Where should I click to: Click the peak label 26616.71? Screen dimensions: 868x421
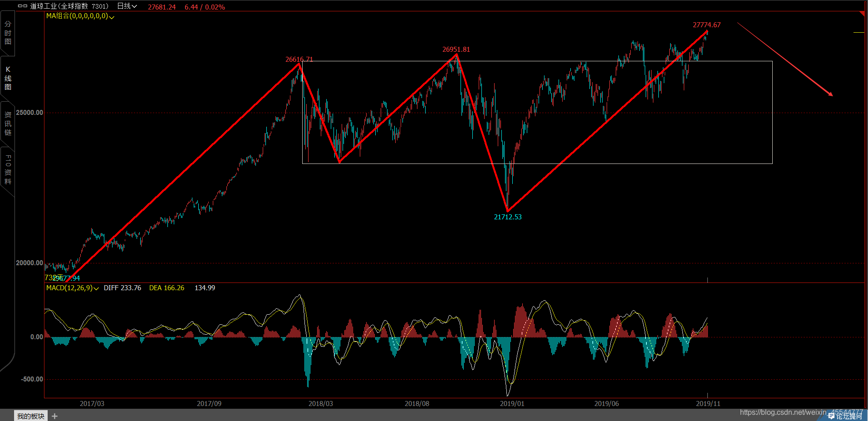tap(299, 59)
